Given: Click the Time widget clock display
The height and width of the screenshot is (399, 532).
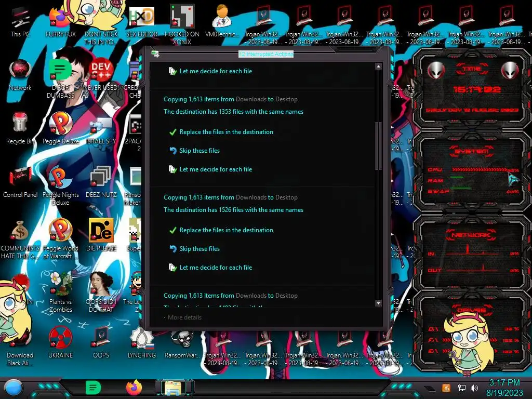Looking at the screenshot, I should point(476,89).
